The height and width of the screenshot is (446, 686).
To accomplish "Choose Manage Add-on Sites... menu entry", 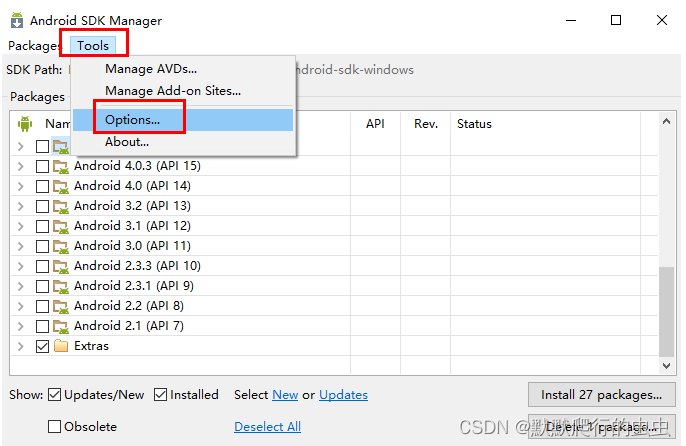I will coord(173,91).
